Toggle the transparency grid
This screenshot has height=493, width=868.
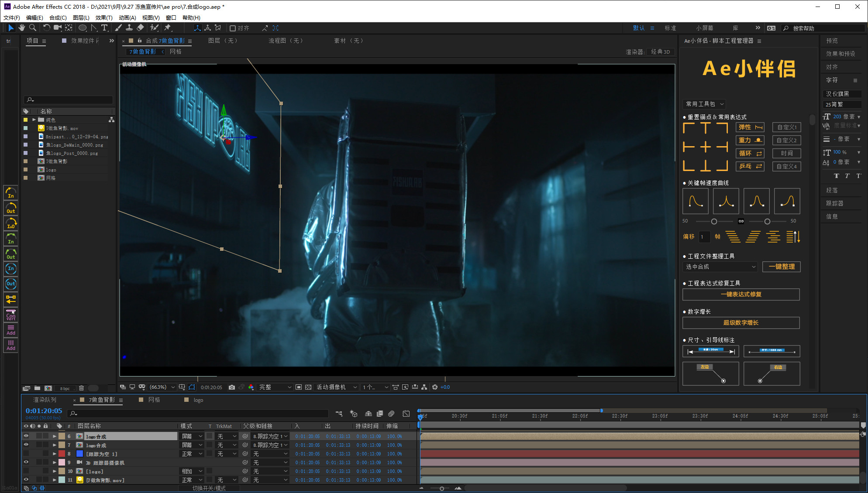pyautogui.click(x=308, y=387)
